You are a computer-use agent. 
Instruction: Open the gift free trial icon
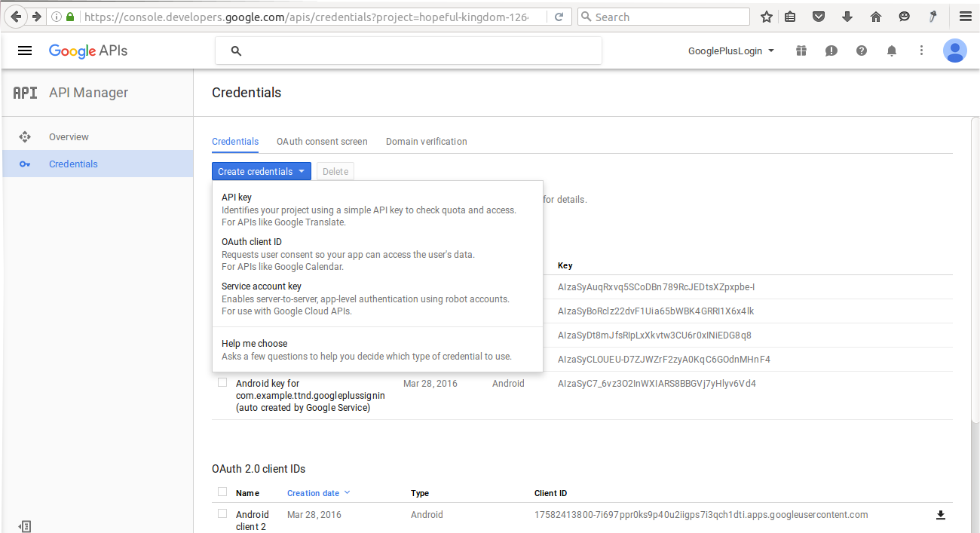pyautogui.click(x=801, y=51)
